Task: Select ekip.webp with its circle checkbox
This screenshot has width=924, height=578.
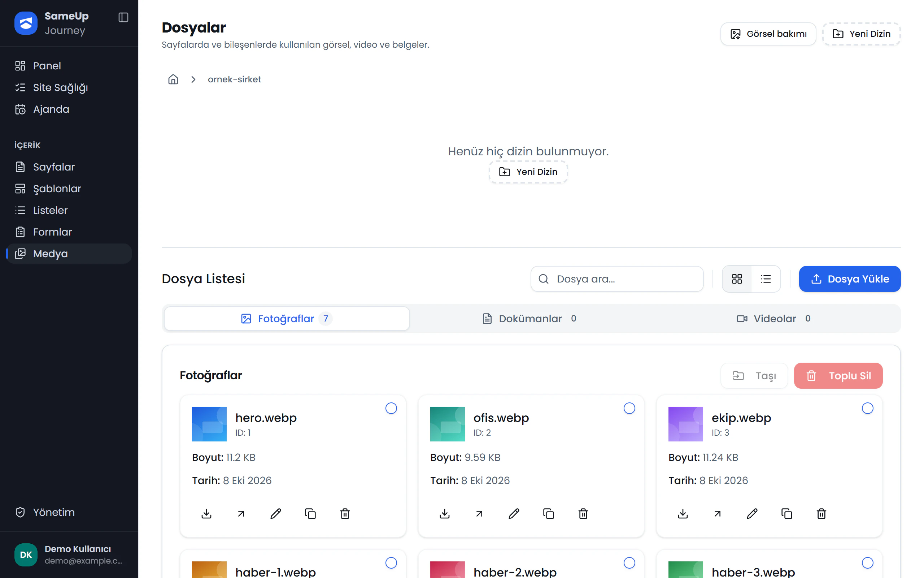Action: 867,408
